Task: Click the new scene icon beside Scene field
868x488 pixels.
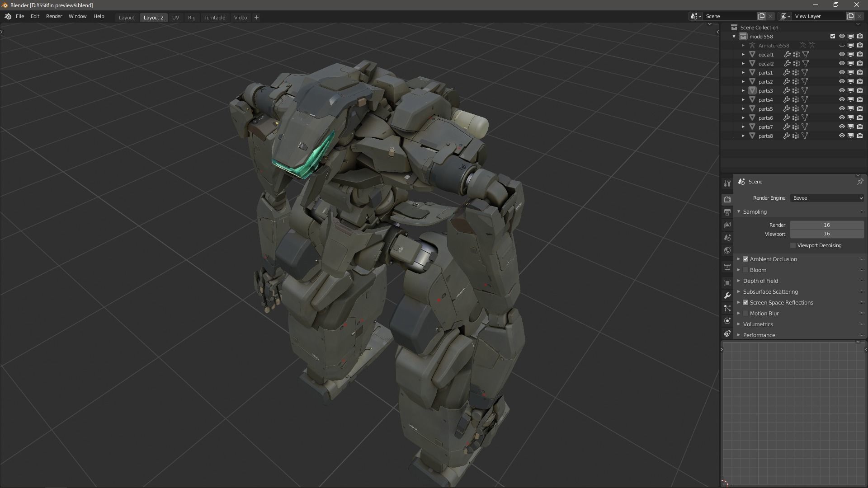Action: point(761,16)
